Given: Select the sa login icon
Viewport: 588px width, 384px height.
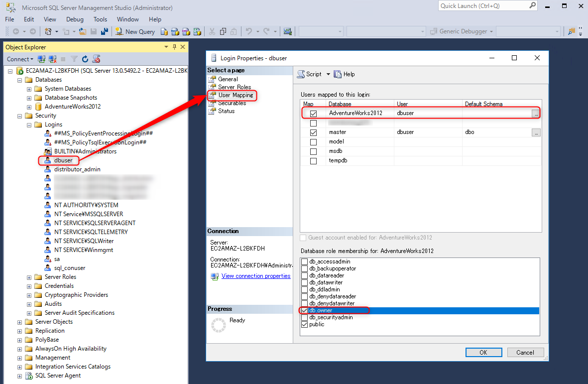Looking at the screenshot, I should tap(48, 259).
